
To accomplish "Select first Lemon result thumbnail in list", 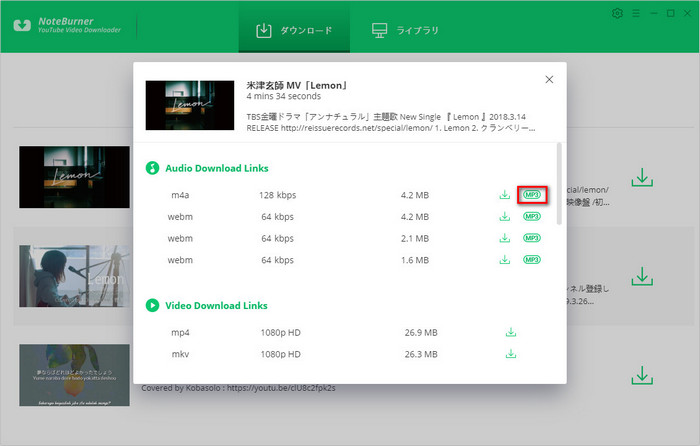I will 75,177.
